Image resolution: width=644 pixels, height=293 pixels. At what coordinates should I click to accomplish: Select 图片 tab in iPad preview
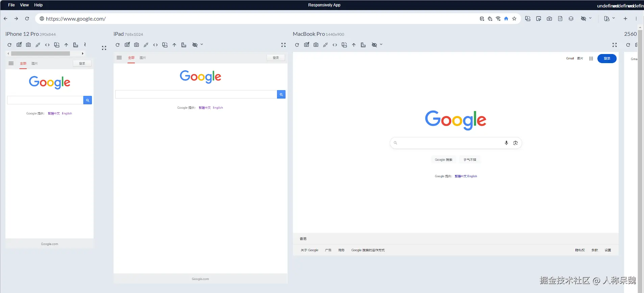click(x=143, y=58)
